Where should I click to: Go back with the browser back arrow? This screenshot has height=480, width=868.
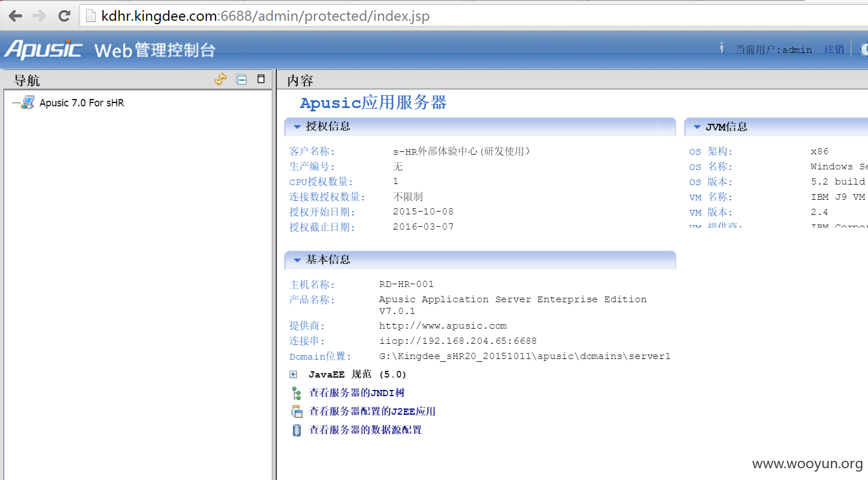(16, 16)
